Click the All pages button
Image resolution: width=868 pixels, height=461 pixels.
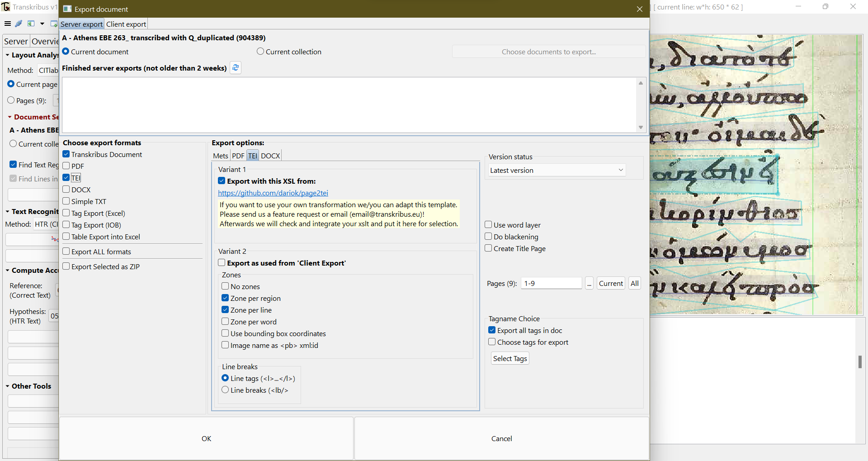(x=635, y=283)
